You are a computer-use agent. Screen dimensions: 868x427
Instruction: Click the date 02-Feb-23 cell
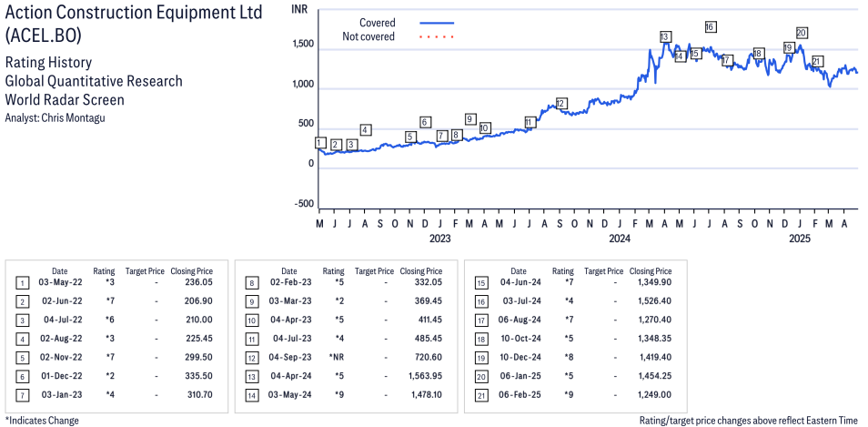point(290,282)
